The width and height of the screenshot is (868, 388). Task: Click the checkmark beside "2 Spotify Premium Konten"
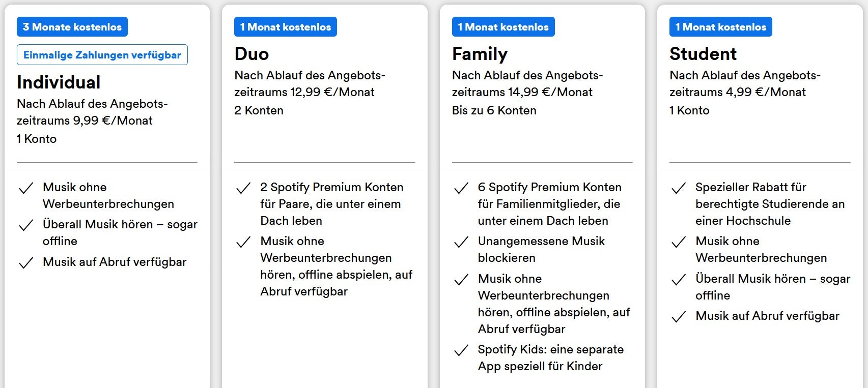pyautogui.click(x=244, y=188)
